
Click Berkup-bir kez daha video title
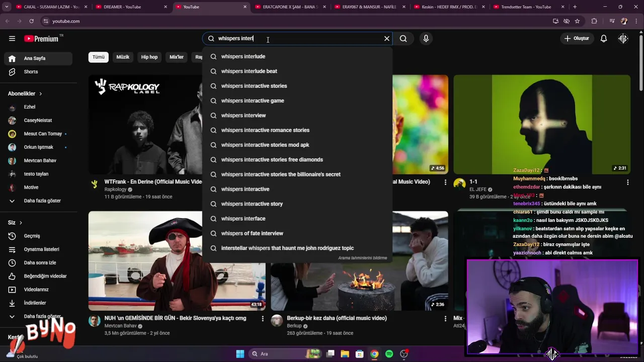click(337, 318)
